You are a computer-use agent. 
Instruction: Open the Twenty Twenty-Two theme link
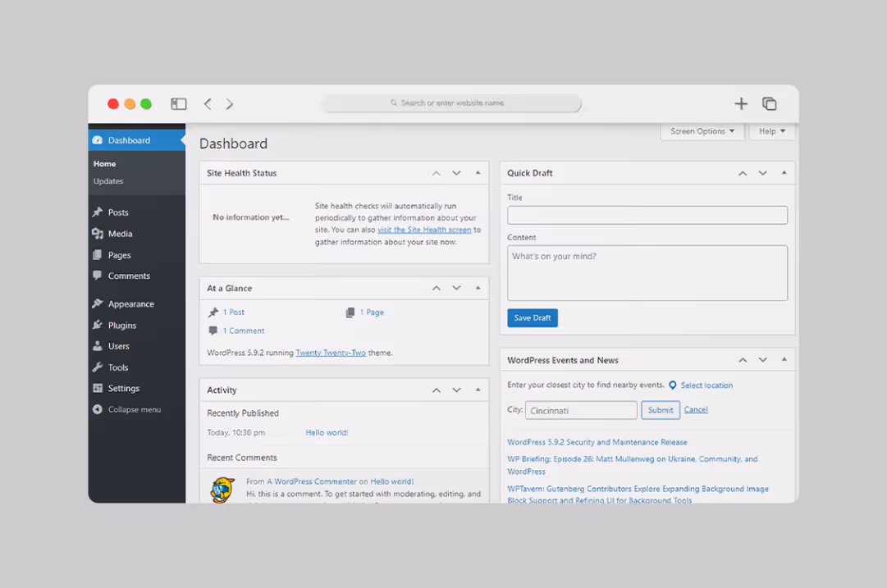331,353
